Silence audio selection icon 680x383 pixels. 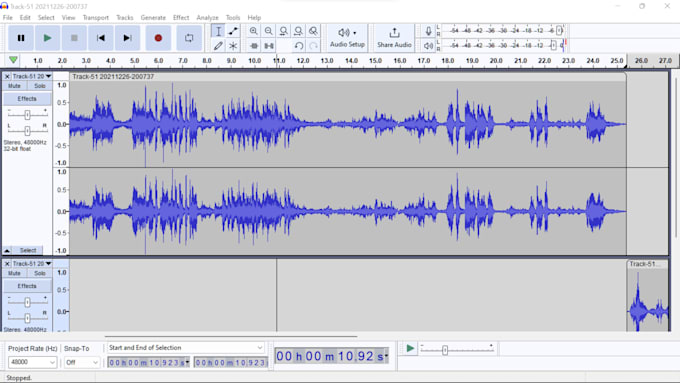(x=268, y=46)
